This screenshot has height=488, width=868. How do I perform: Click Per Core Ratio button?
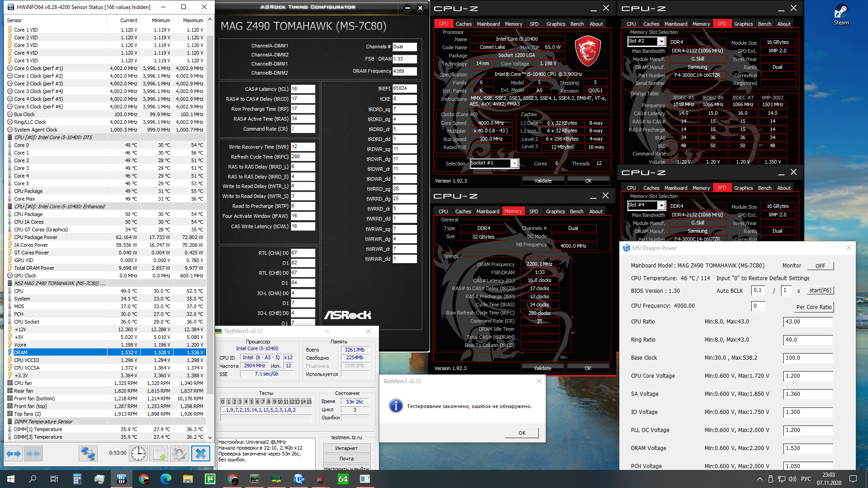814,307
